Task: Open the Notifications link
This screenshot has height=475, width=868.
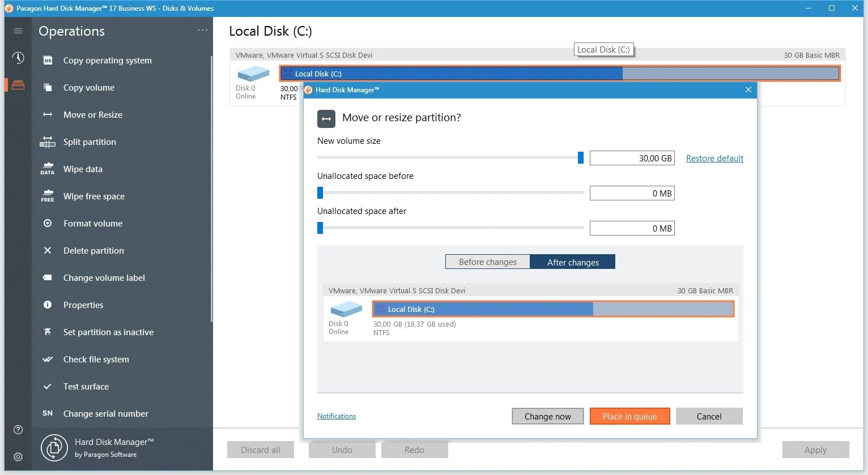Action: pyautogui.click(x=337, y=416)
